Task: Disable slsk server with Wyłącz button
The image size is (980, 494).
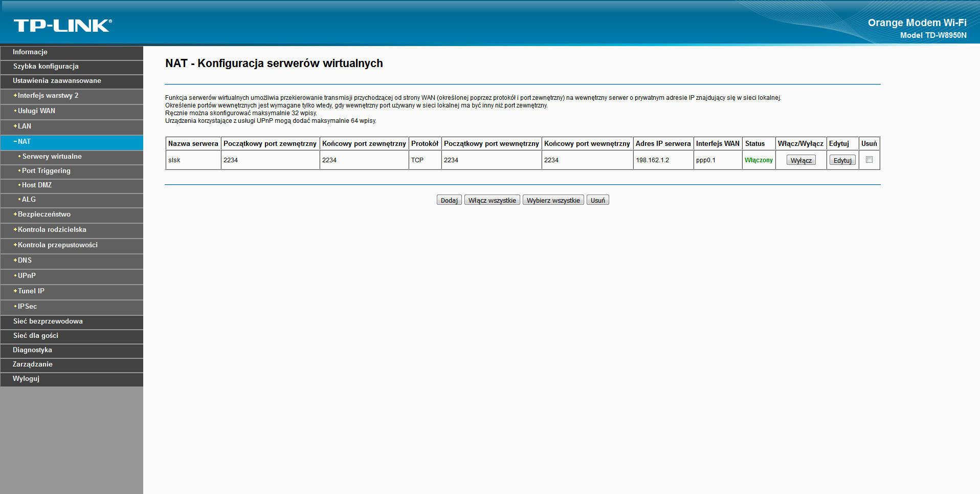Action: tap(801, 160)
